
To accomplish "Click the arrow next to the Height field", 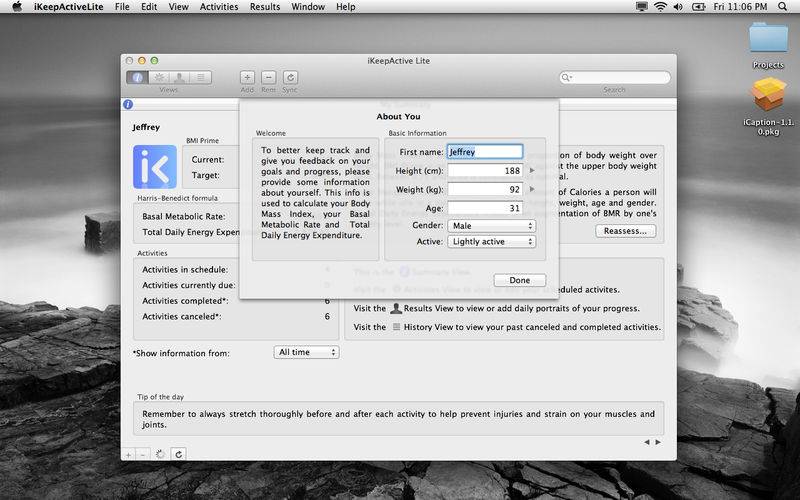I will tap(532, 170).
